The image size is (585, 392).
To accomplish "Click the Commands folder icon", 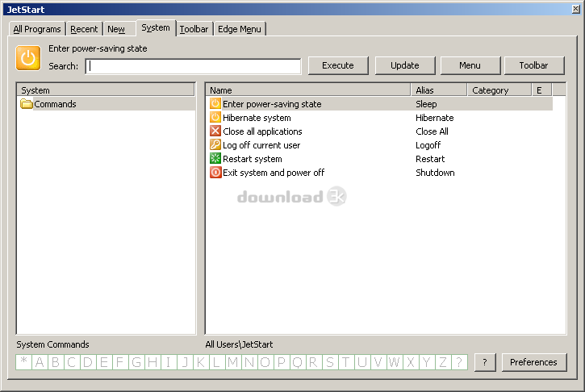I will 26,104.
